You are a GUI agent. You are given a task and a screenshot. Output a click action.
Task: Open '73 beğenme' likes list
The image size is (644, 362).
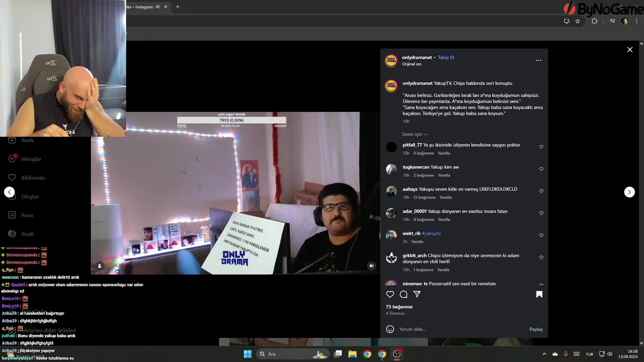click(399, 307)
